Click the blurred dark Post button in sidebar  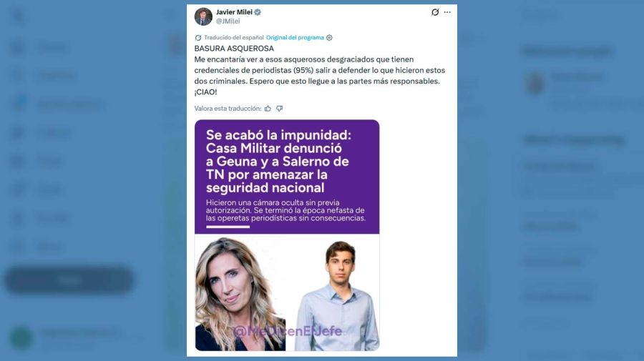pos(69,280)
